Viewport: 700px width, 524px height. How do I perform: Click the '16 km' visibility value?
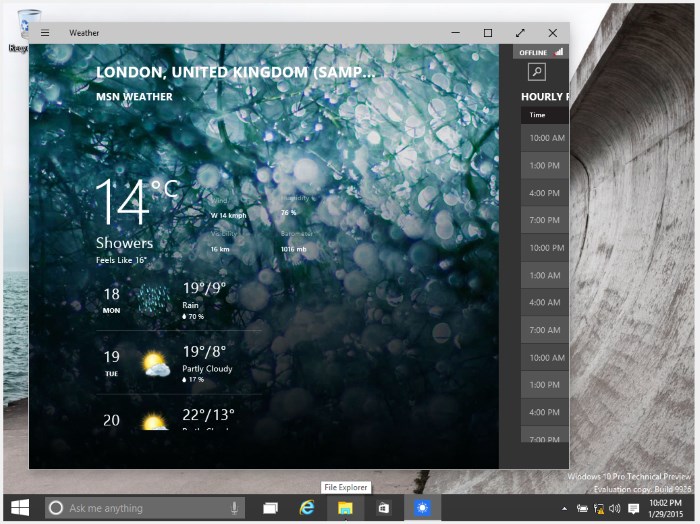tap(220, 250)
